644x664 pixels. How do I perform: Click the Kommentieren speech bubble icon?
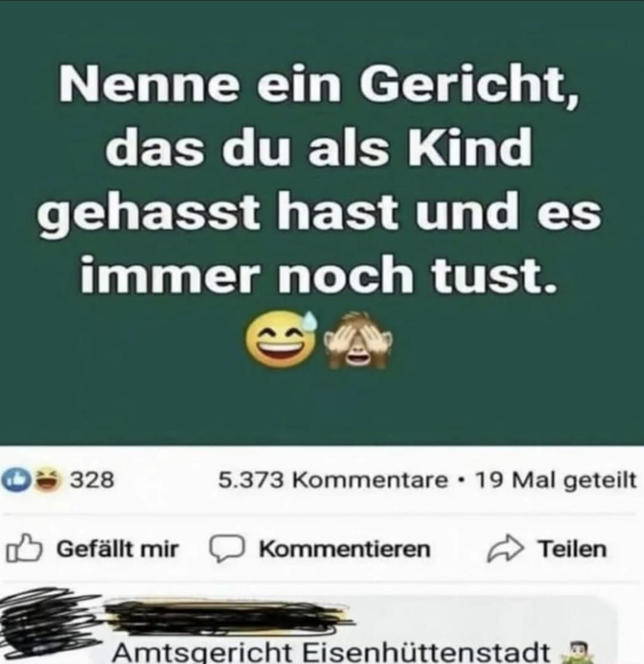[227, 549]
